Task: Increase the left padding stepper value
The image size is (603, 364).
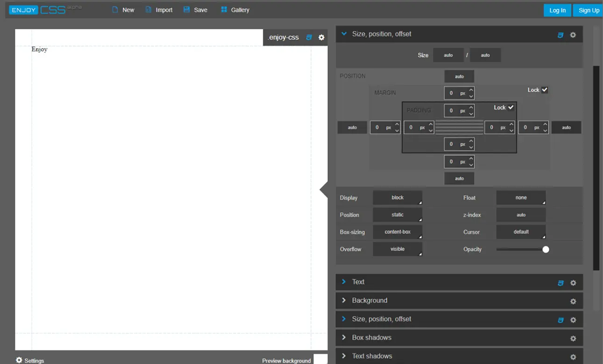Action: point(431,124)
